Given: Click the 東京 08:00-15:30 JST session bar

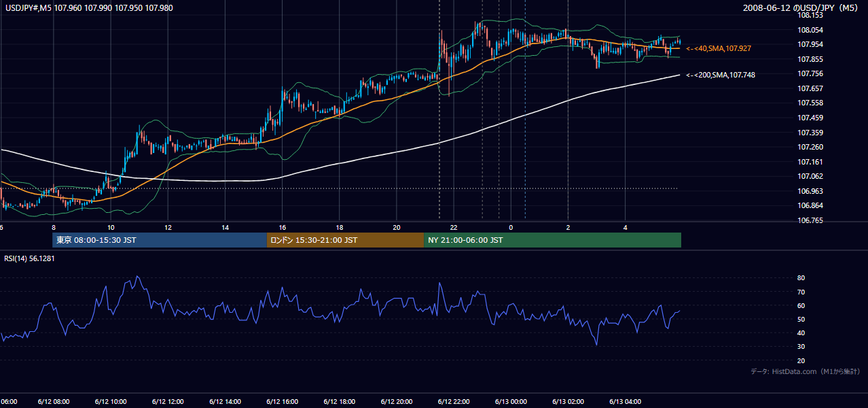Looking at the screenshot, I should pyautogui.click(x=160, y=240).
